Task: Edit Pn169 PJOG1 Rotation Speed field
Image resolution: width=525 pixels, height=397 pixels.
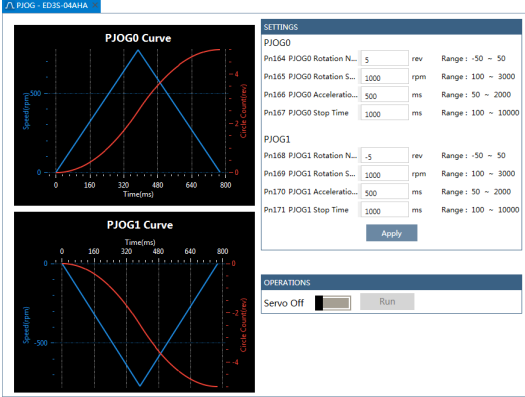Action: (384, 174)
